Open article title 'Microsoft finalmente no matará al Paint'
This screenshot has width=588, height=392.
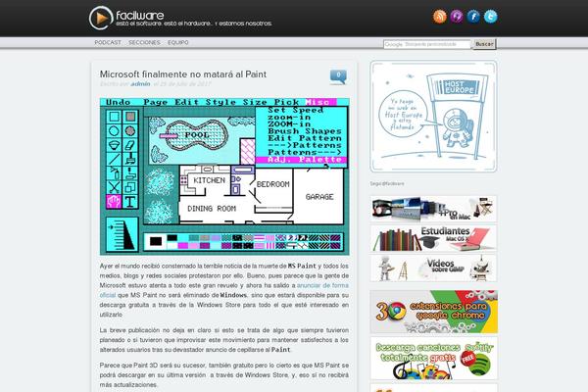(x=183, y=74)
